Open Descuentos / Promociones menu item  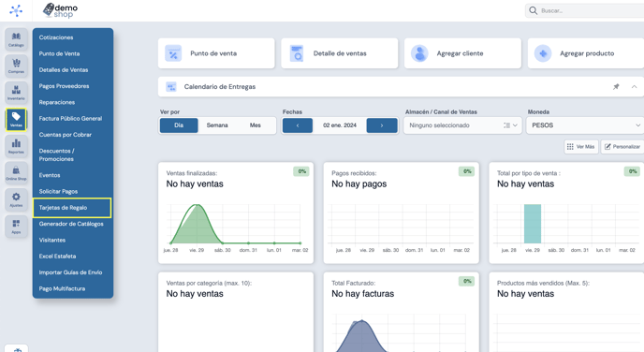point(56,154)
